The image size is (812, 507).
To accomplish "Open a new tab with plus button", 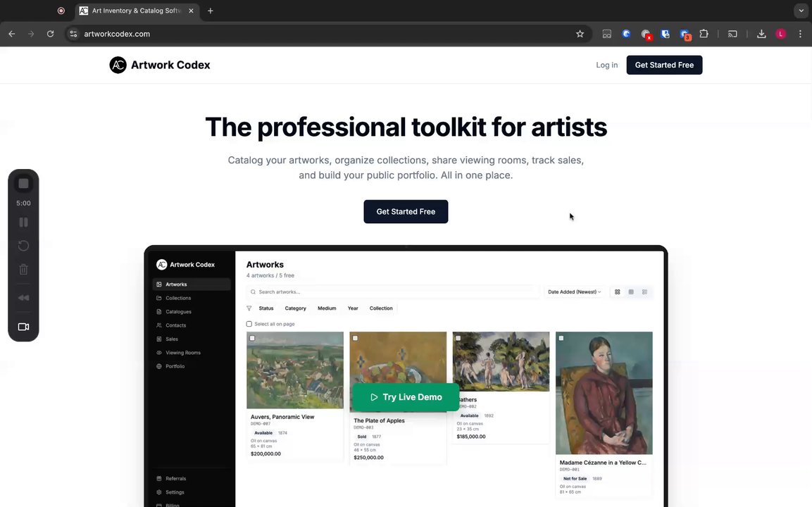I will tap(211, 11).
